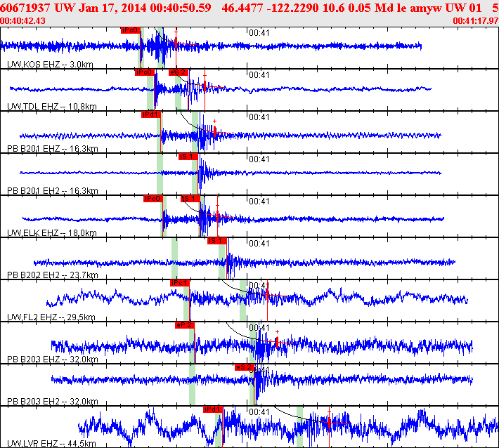
Task: Click the eS 2 flag on B203 EH2
Action: click(245, 367)
